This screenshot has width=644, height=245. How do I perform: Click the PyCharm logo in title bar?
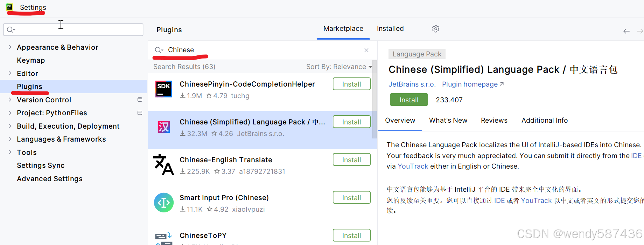point(9,7)
